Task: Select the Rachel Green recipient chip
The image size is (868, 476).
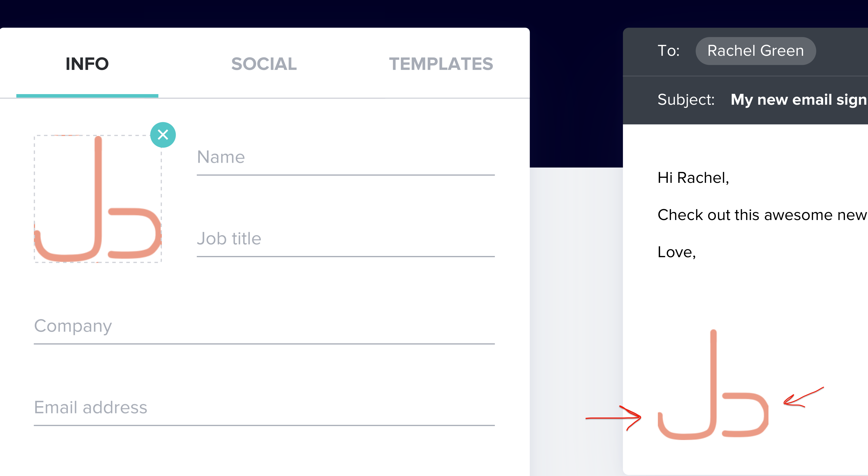Action: point(756,51)
